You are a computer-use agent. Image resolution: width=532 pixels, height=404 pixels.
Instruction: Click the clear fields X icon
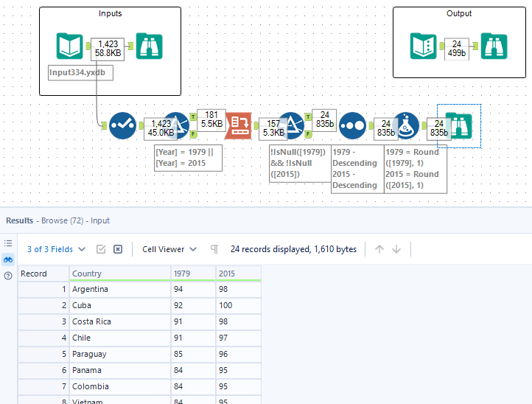118,249
